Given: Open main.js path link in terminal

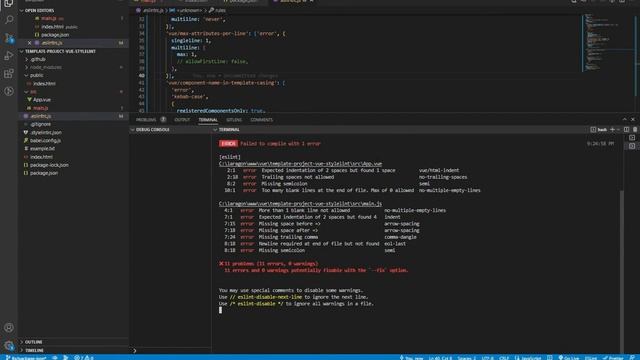Looking at the screenshot, I should [300, 204].
